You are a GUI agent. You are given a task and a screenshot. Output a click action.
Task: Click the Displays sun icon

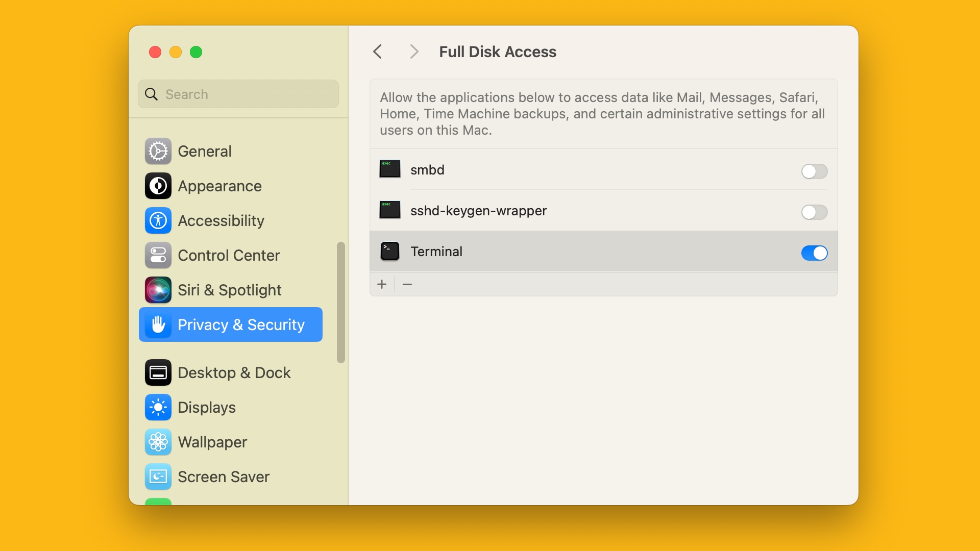pos(158,407)
